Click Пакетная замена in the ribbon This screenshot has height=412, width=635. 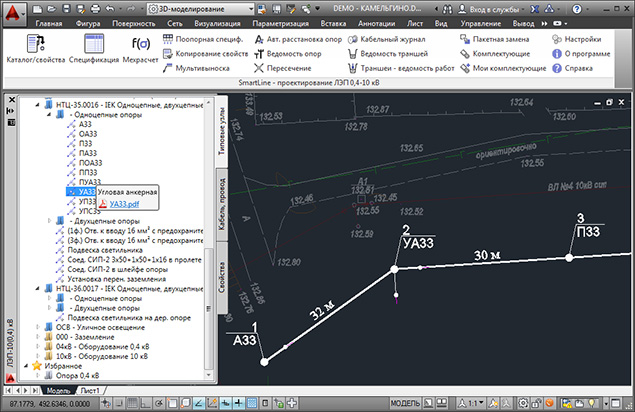499,38
